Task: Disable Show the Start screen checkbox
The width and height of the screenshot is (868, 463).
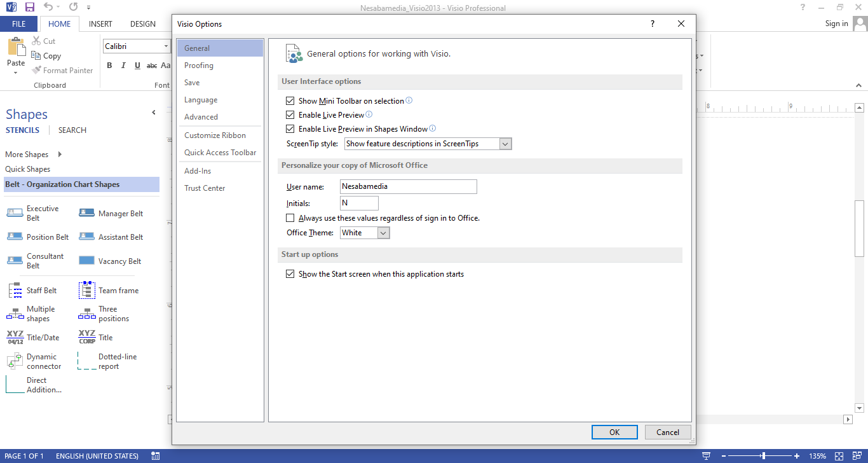Action: 290,274
